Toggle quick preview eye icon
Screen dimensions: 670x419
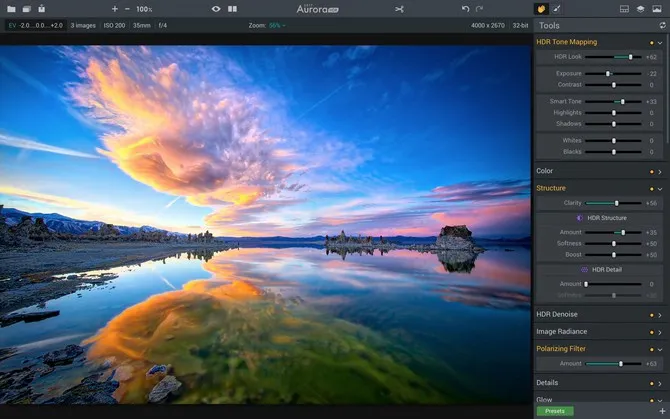(x=215, y=9)
